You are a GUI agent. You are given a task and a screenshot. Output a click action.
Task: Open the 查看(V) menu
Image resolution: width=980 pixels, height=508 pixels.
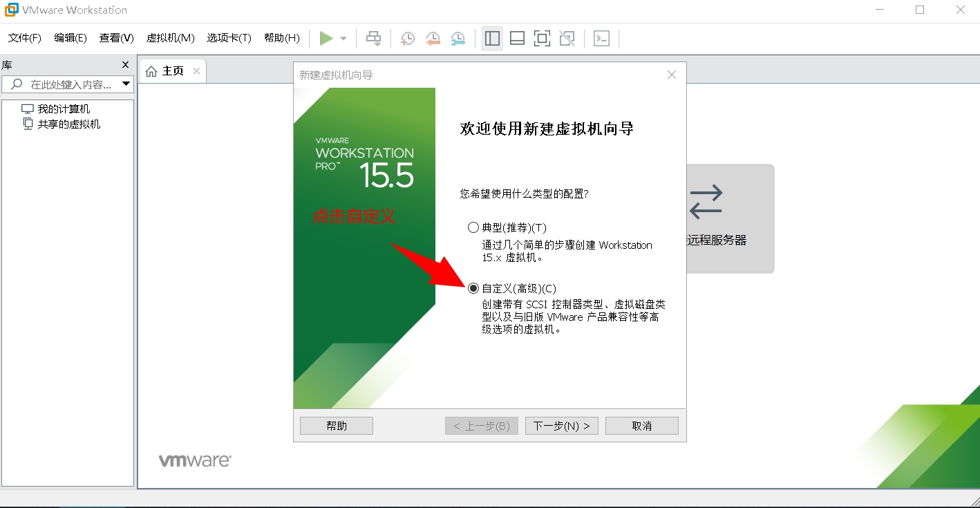pos(116,38)
